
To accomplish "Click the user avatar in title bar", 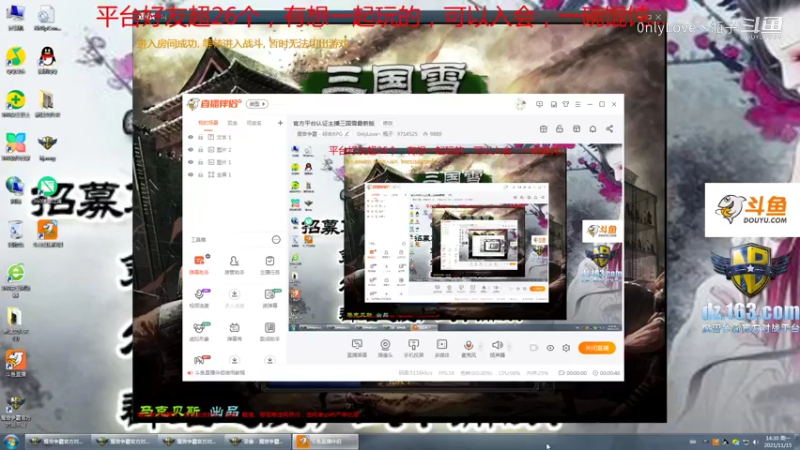I will tap(520, 104).
